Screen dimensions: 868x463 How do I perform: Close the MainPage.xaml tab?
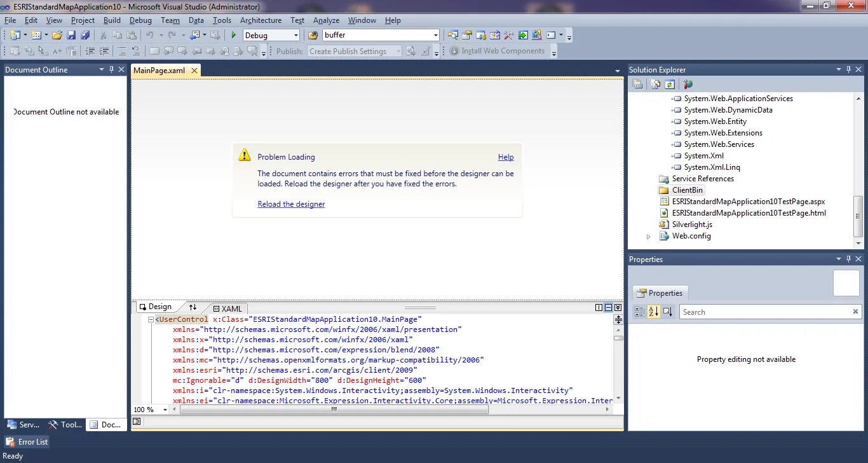click(194, 71)
